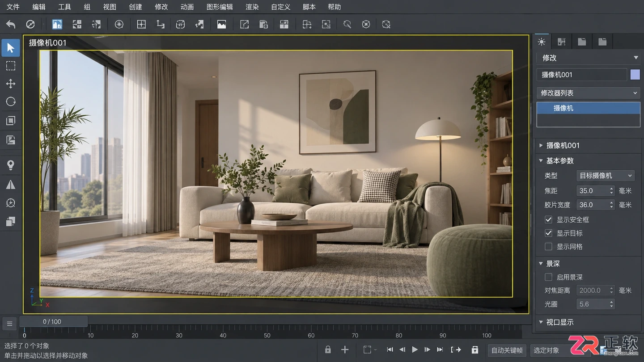Click the padlock icon in bottom bar
644x362 pixels.
coord(328,350)
